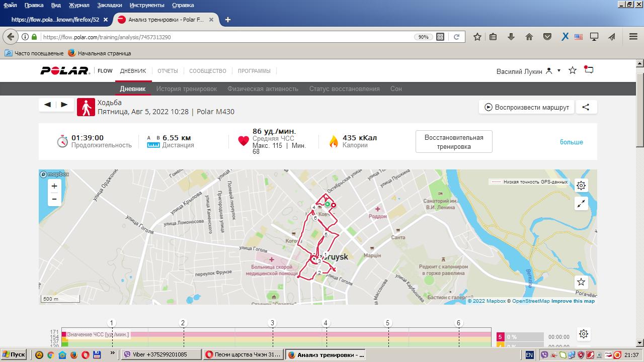Zoom in on the map
Viewport: 644px width, 362px height.
click(54, 186)
